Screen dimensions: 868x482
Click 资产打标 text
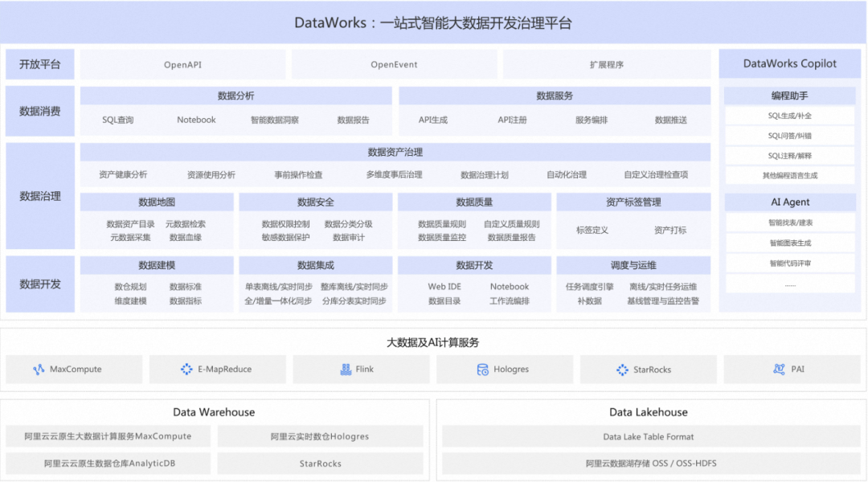pos(670,231)
